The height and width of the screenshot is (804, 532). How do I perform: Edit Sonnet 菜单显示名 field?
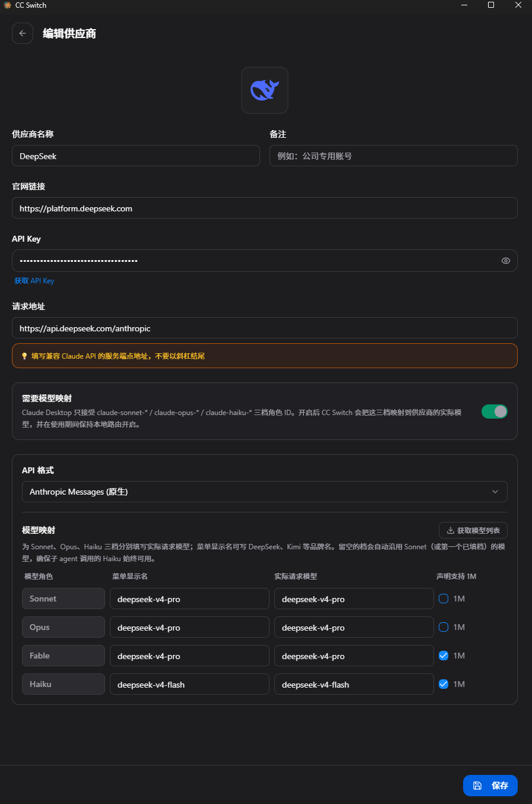click(x=190, y=599)
